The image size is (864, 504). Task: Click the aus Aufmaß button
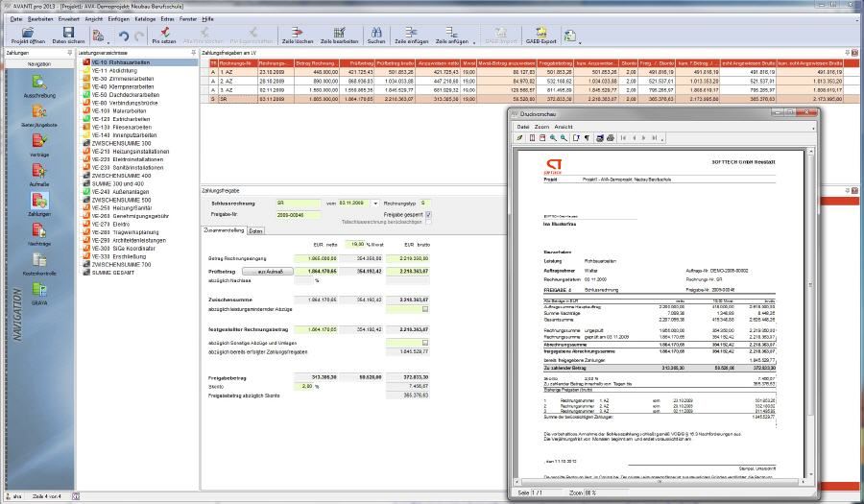(x=267, y=272)
